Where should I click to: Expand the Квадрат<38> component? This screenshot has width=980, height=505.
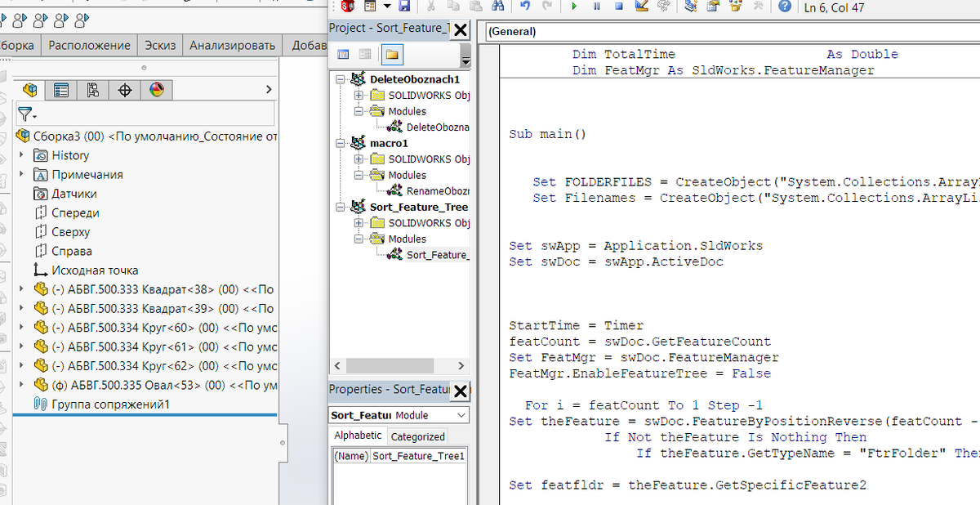[21, 289]
